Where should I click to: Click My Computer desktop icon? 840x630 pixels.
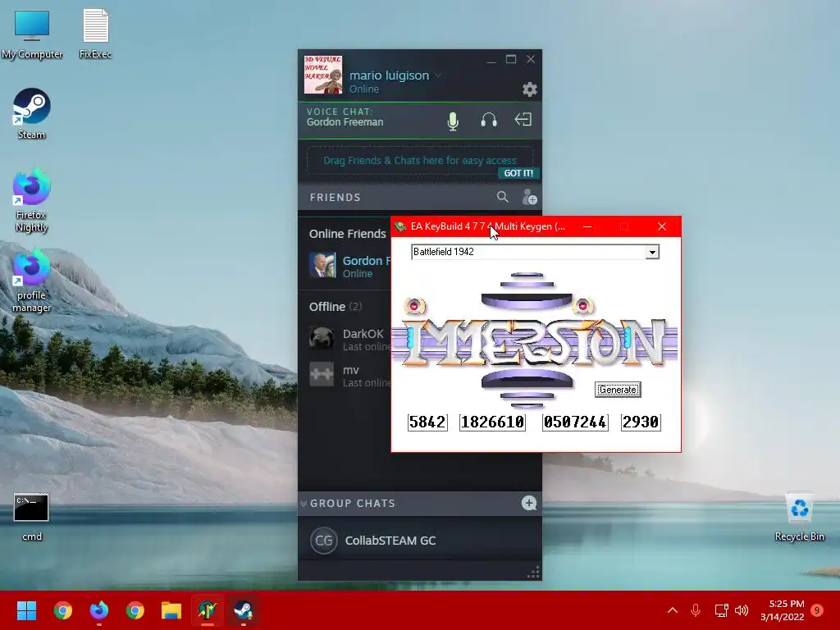[x=32, y=34]
